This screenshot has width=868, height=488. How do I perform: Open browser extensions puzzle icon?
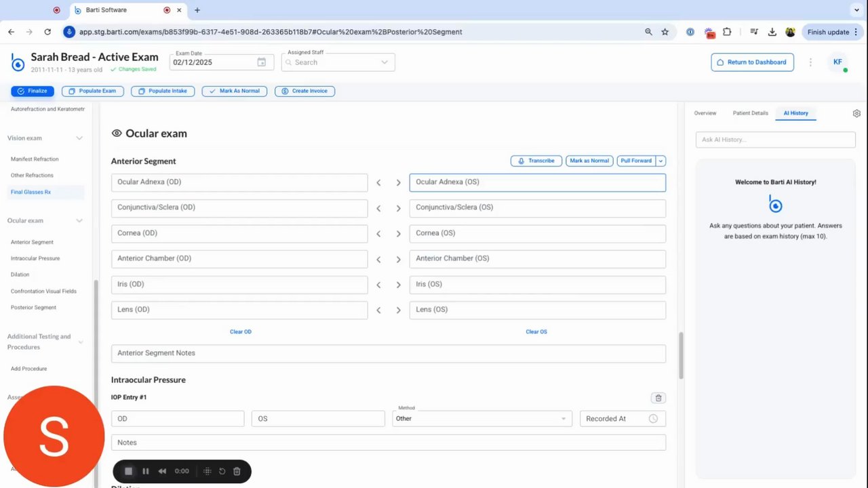(727, 32)
